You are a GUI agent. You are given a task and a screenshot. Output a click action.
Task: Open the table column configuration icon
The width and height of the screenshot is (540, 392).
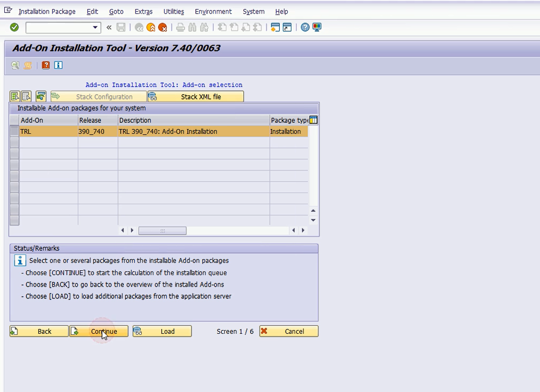point(313,120)
